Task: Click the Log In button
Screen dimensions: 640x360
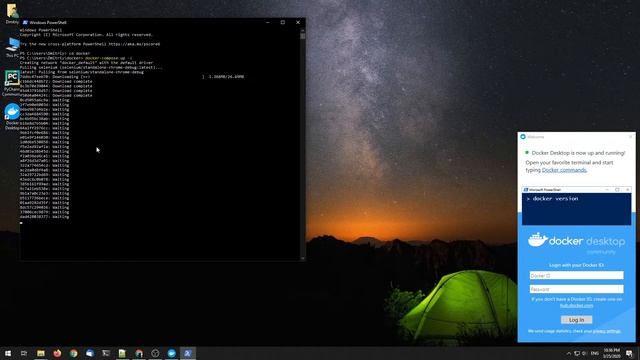Action: [x=576, y=320]
